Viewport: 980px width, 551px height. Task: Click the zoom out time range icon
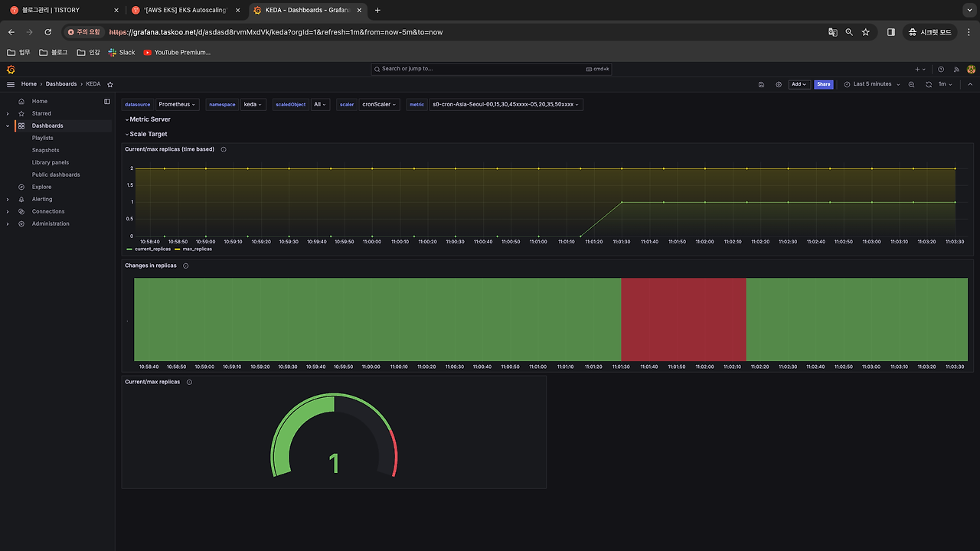(x=911, y=84)
